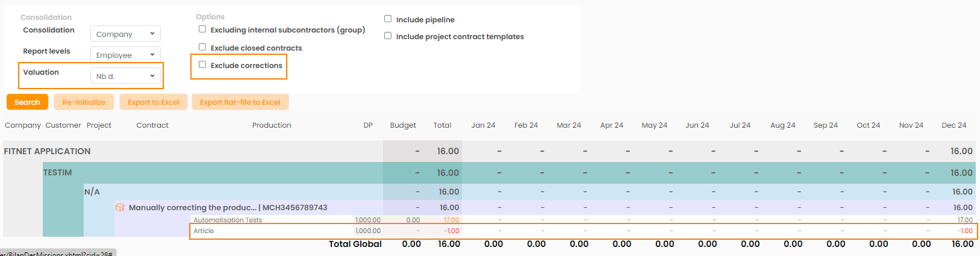Enable Excluding internal subcontractors (group) checkbox
This screenshot has height=256, width=980.
pos(202,29)
